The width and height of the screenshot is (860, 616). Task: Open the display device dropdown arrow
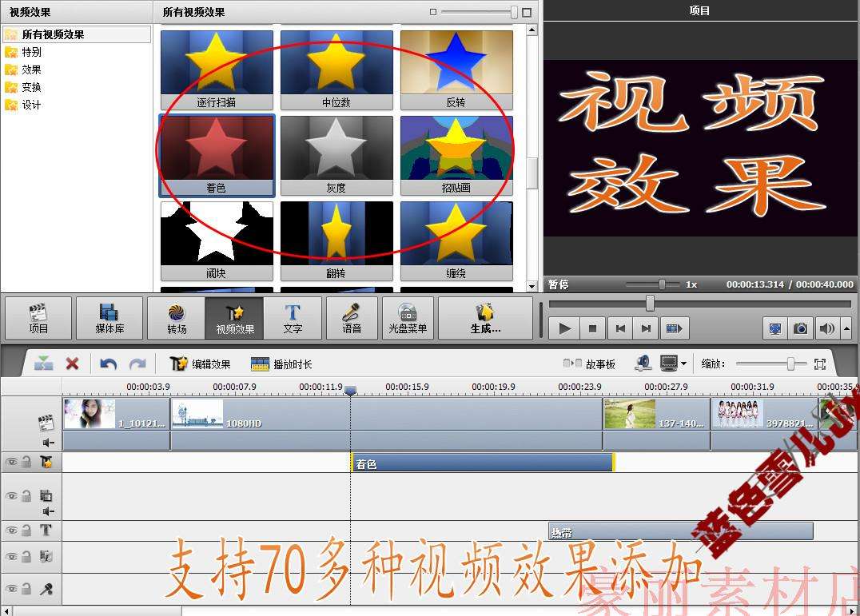coord(684,364)
